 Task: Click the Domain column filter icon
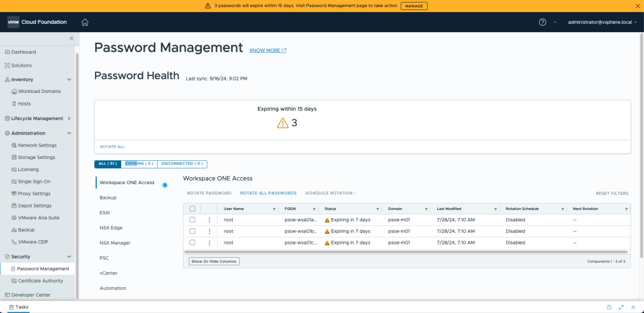tap(426, 209)
